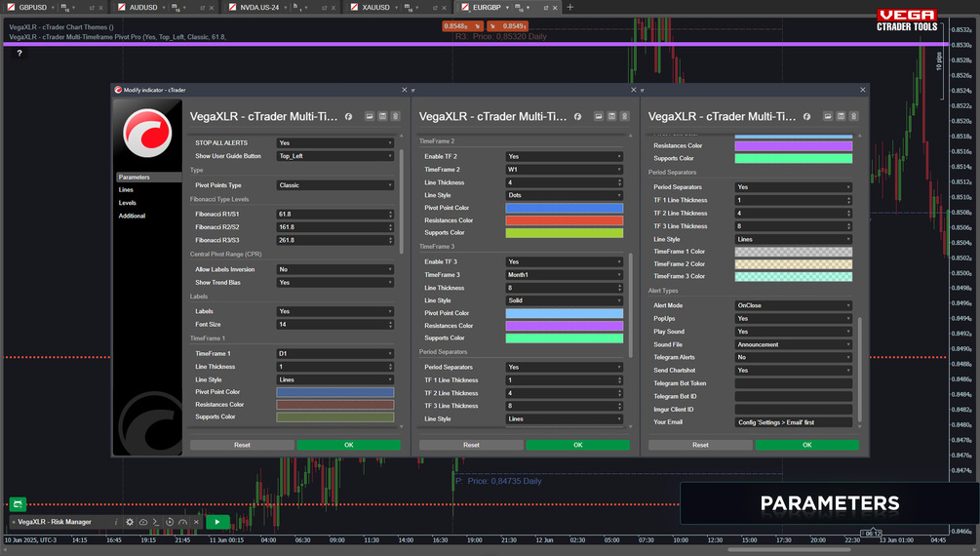
Task: Click trash icon in first panel header
Action: (395, 116)
